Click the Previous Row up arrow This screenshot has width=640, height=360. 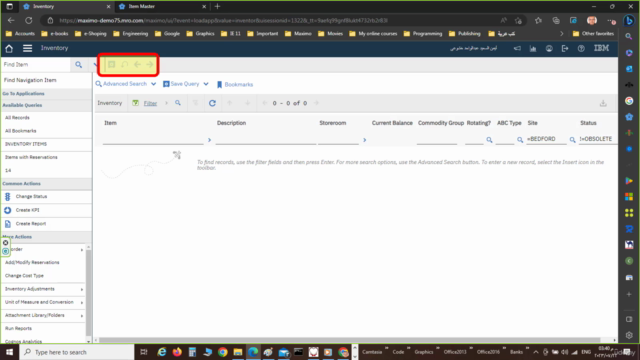pos(230,103)
